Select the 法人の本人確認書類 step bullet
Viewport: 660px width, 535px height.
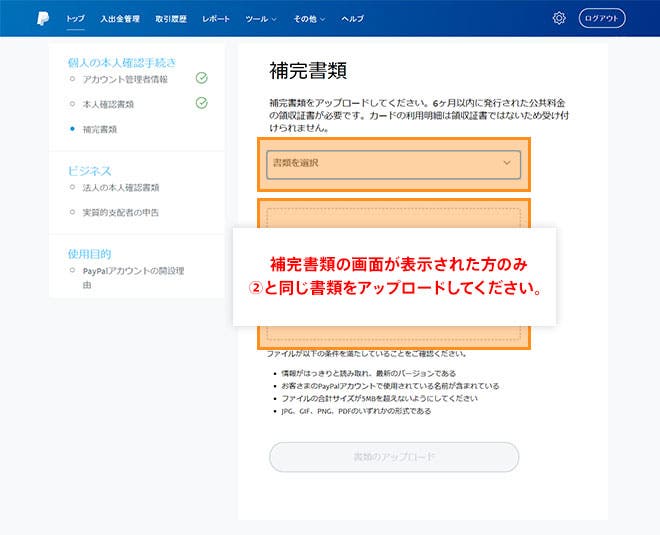point(72,187)
